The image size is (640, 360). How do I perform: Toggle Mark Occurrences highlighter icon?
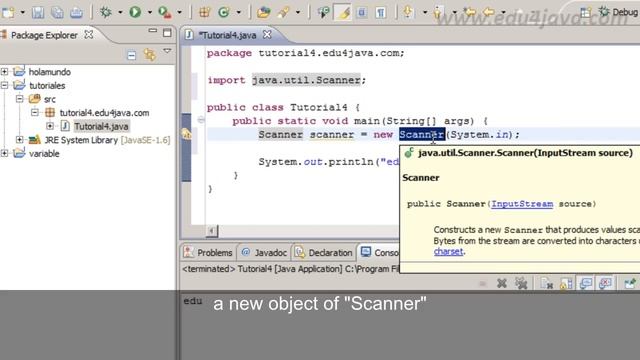[x=343, y=12]
